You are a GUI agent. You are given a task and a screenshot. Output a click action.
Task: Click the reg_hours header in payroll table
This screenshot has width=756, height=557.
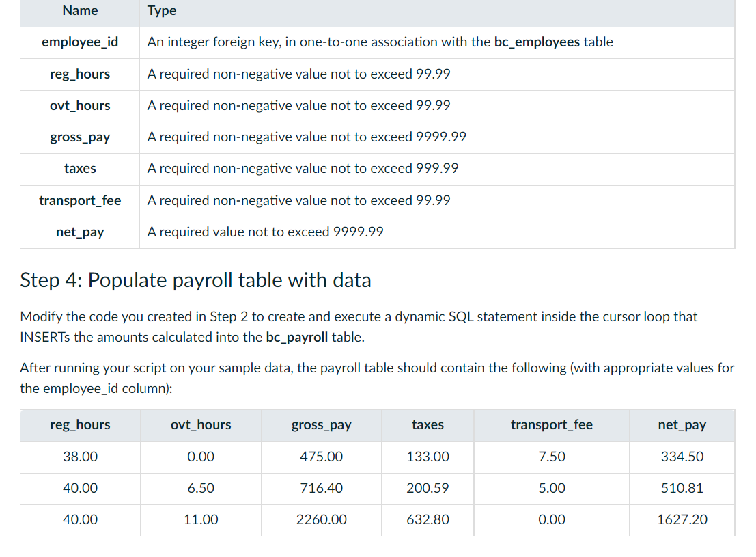point(80,425)
